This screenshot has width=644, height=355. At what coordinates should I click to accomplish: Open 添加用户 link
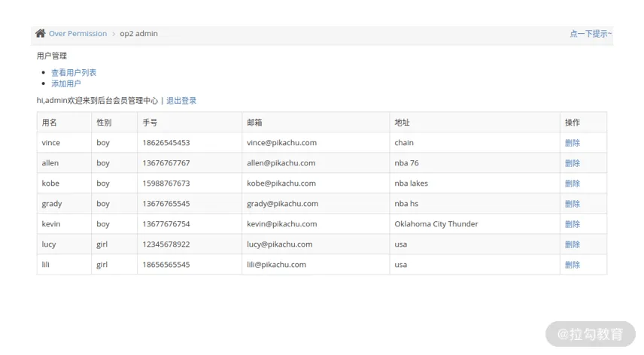(x=65, y=83)
